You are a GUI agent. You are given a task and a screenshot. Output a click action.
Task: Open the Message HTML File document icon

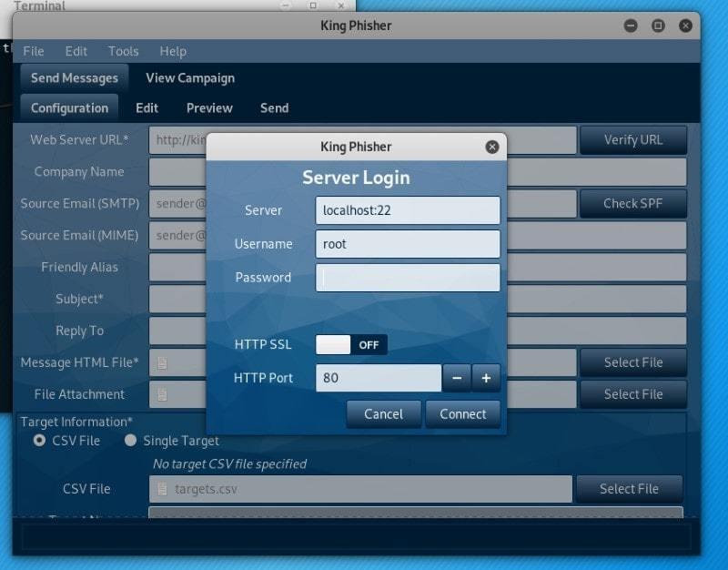point(162,362)
